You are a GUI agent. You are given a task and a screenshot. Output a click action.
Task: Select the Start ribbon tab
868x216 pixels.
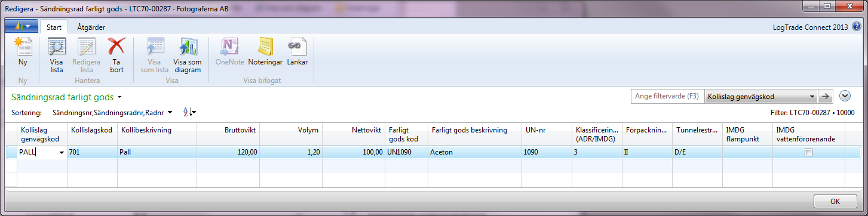pyautogui.click(x=54, y=27)
